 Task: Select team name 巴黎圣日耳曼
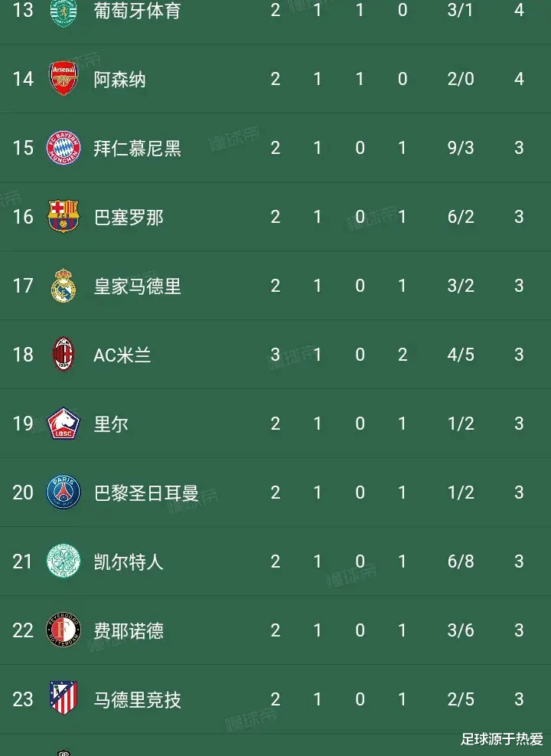coord(146,493)
